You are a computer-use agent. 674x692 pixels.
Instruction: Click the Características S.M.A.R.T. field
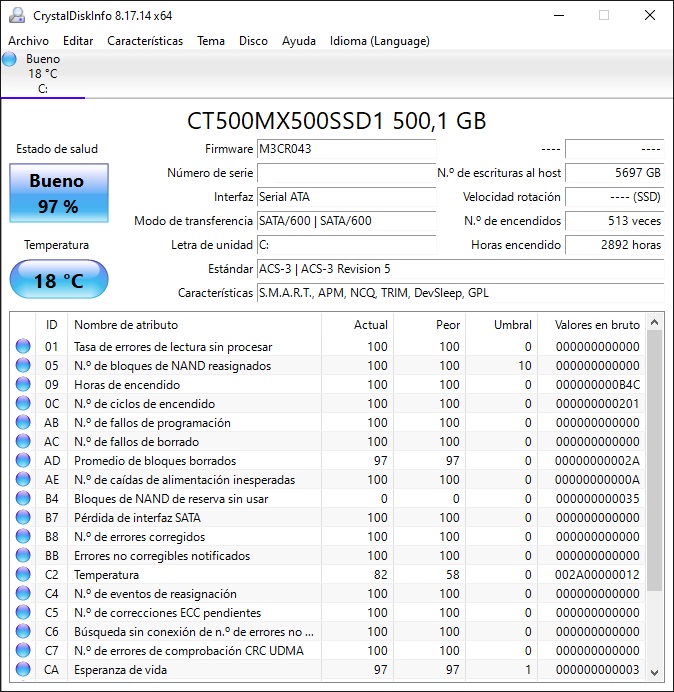(x=460, y=293)
